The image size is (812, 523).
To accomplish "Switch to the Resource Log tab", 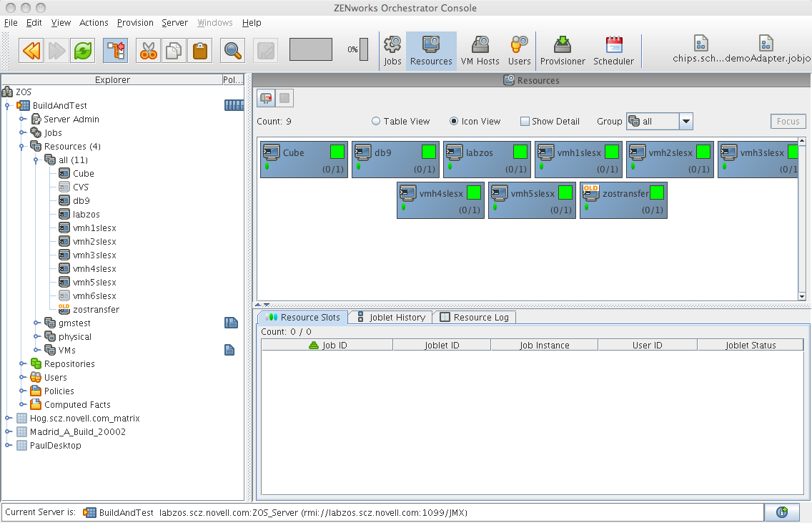I will pyautogui.click(x=475, y=317).
